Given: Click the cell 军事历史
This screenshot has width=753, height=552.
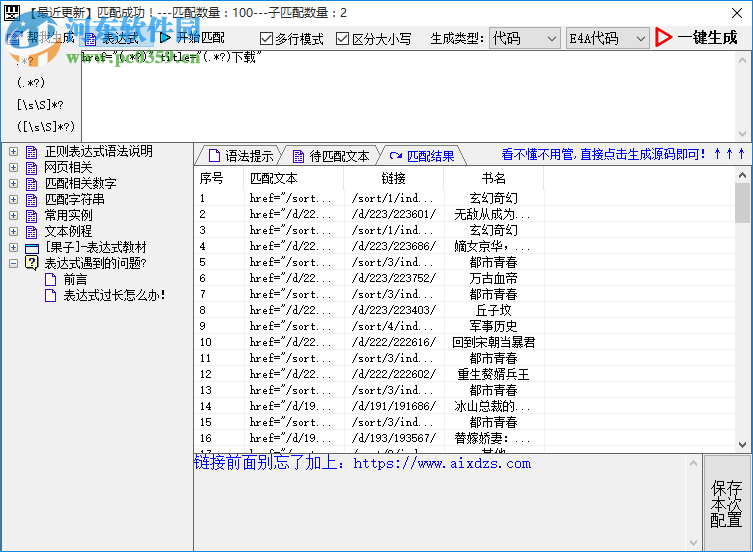Looking at the screenshot, I should (x=494, y=326).
